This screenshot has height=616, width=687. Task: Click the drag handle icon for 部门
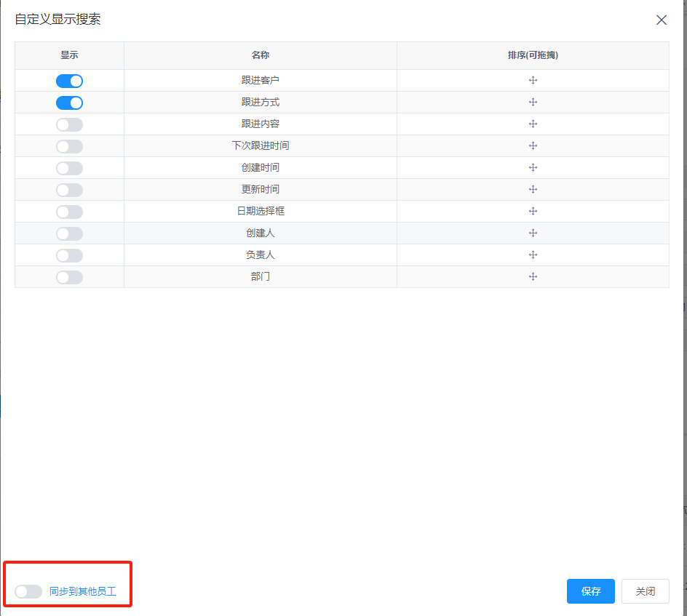[533, 277]
